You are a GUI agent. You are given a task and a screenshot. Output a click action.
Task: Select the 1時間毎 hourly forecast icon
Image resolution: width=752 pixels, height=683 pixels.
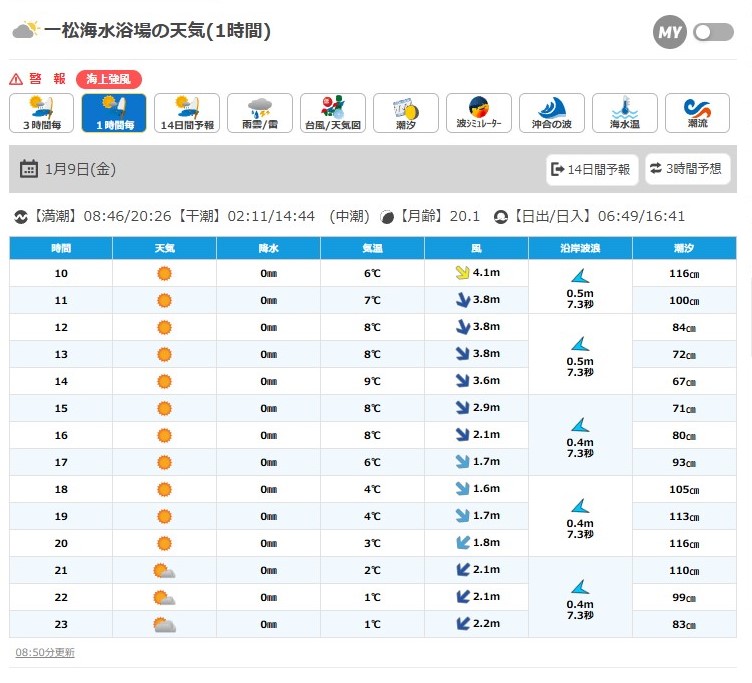tap(115, 113)
